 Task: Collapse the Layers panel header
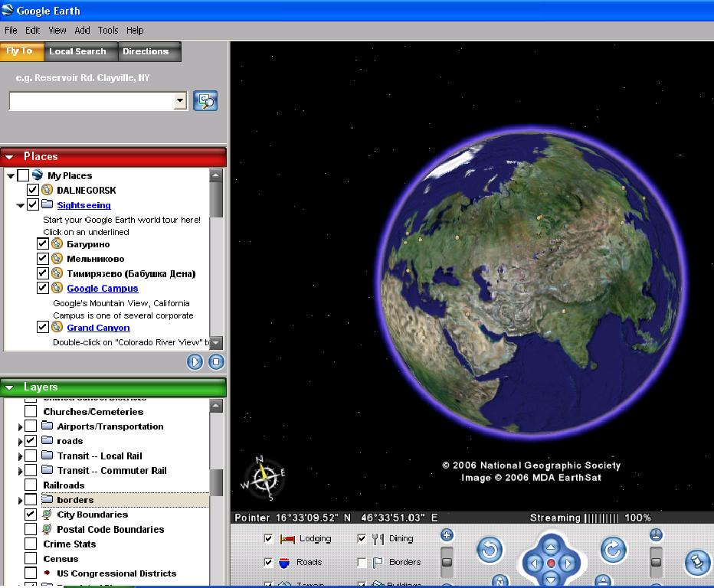(x=10, y=387)
